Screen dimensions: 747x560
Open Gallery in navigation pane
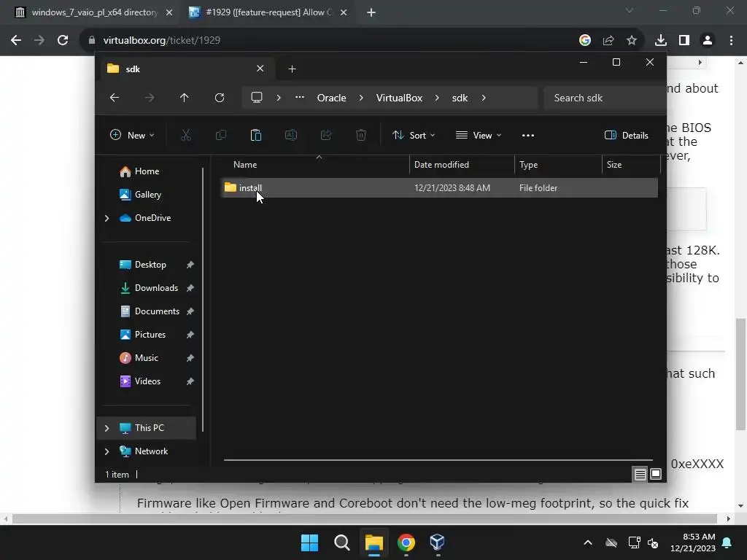147,195
